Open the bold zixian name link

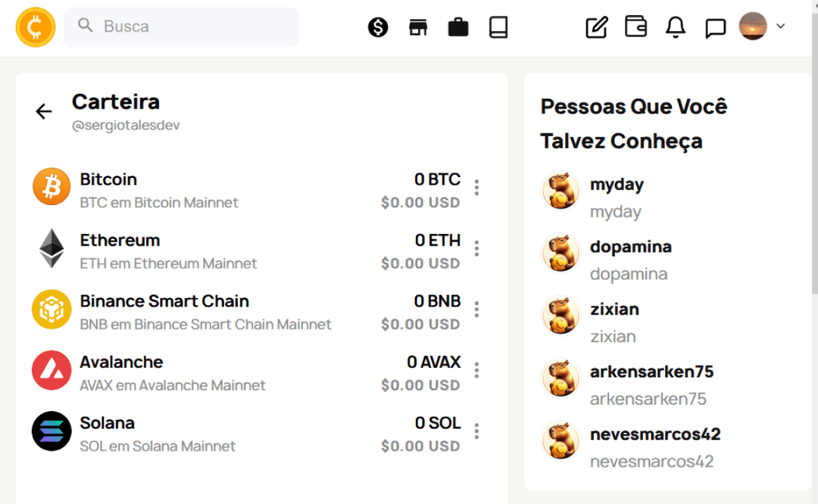point(614,309)
